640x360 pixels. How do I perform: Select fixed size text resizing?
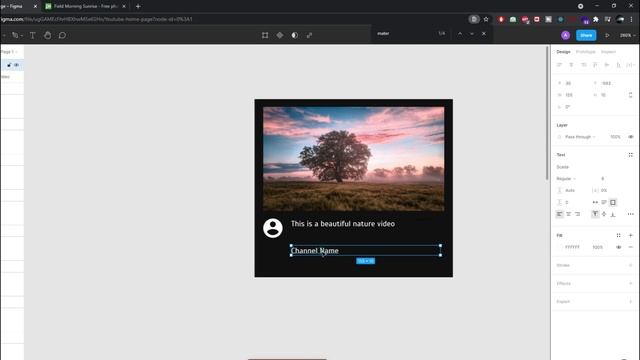(x=613, y=202)
